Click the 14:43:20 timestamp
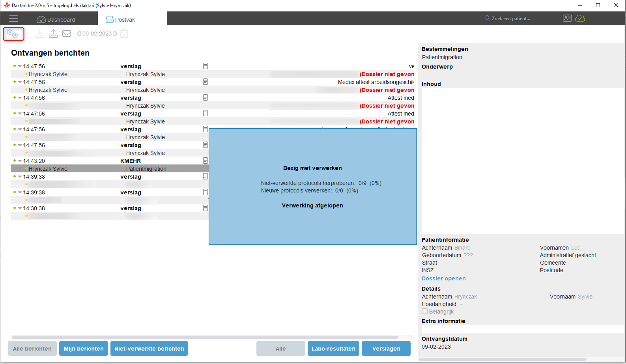The height and width of the screenshot is (364, 626). click(34, 161)
